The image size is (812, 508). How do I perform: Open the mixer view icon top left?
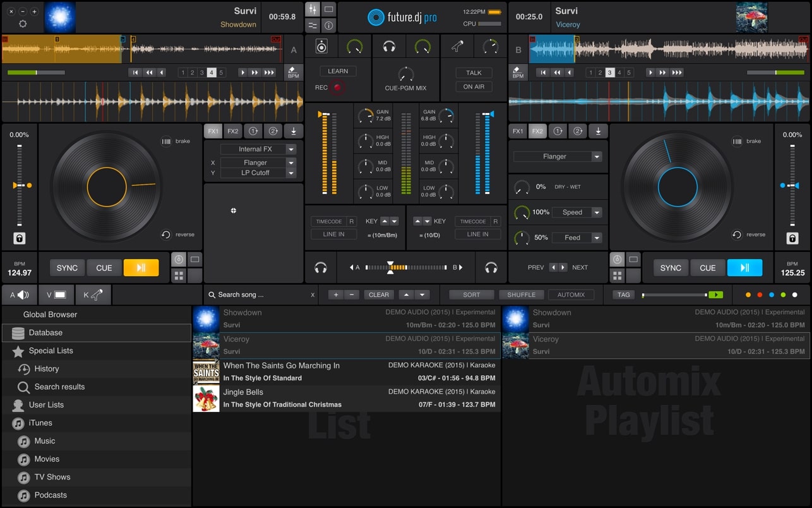click(x=312, y=9)
